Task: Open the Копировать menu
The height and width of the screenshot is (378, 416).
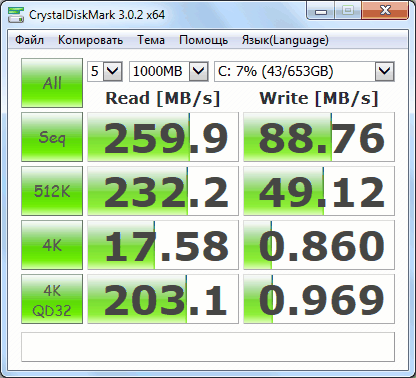Action: (90, 40)
